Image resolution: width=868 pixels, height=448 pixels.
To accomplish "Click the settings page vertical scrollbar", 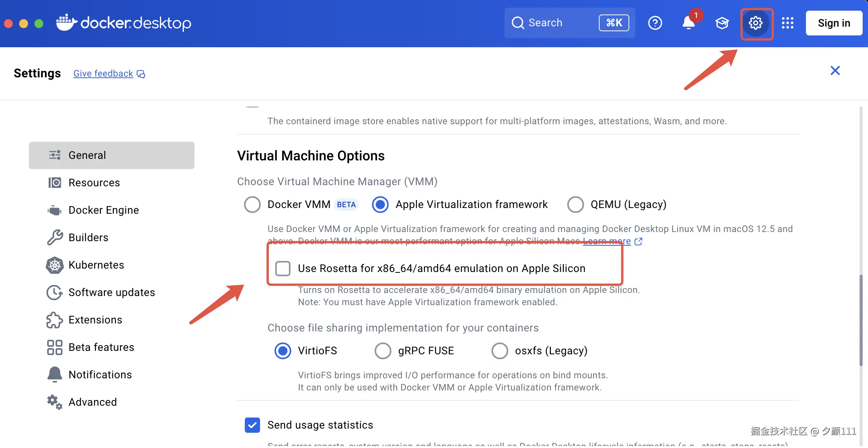I will (x=861, y=320).
